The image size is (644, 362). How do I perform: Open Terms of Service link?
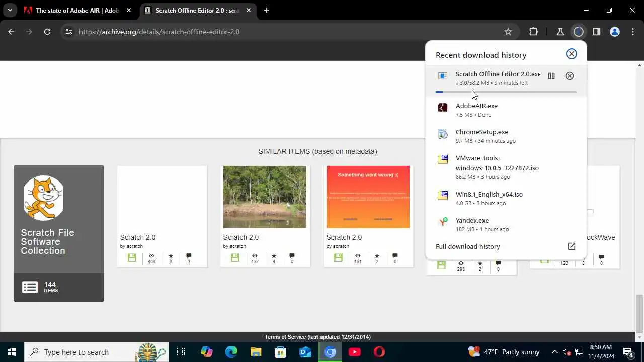(285, 337)
